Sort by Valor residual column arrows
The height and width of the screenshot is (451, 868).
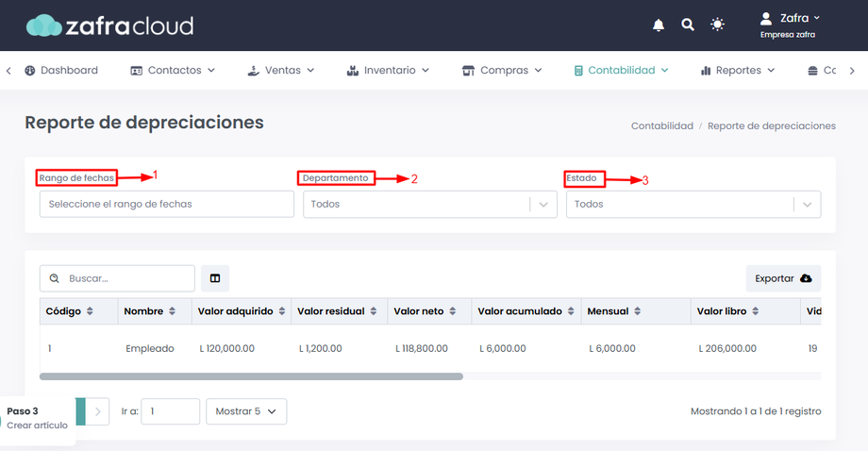point(374,311)
